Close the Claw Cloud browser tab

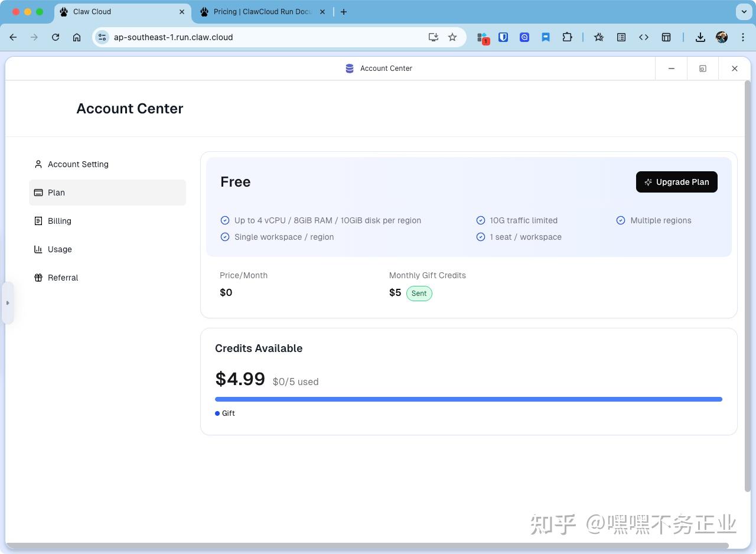[182, 12]
